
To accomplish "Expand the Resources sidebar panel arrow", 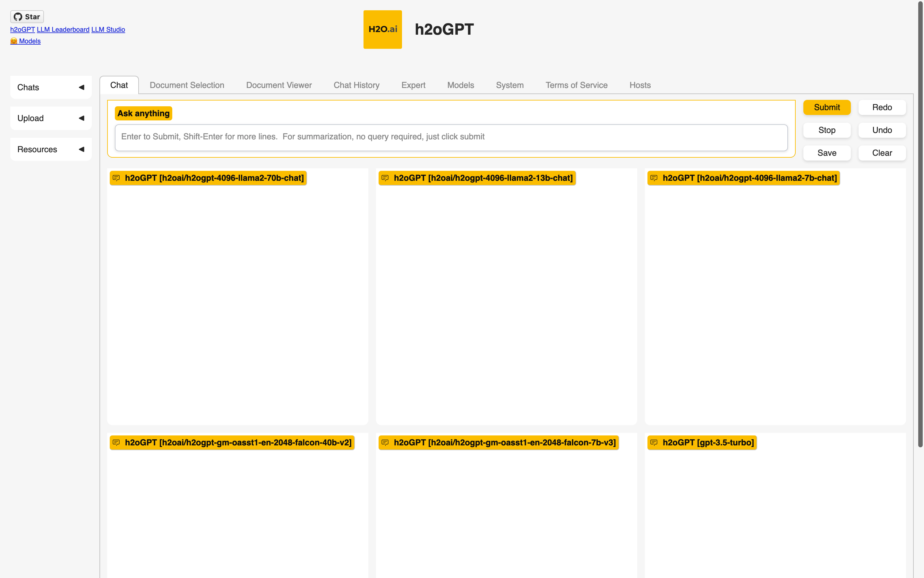I will coord(81,149).
